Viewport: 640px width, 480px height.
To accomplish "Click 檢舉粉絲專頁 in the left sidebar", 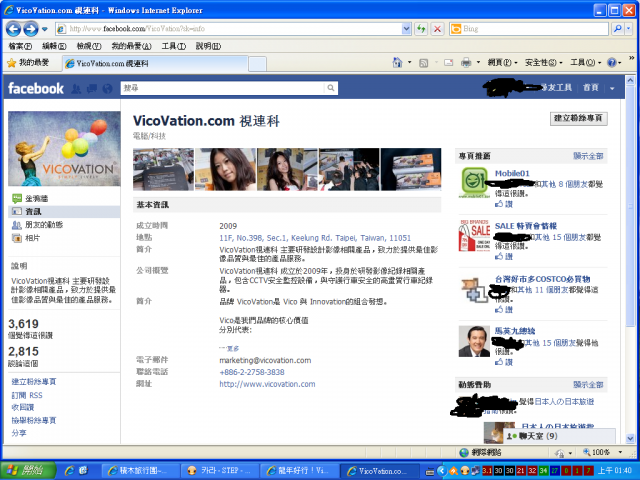I will (x=33, y=420).
